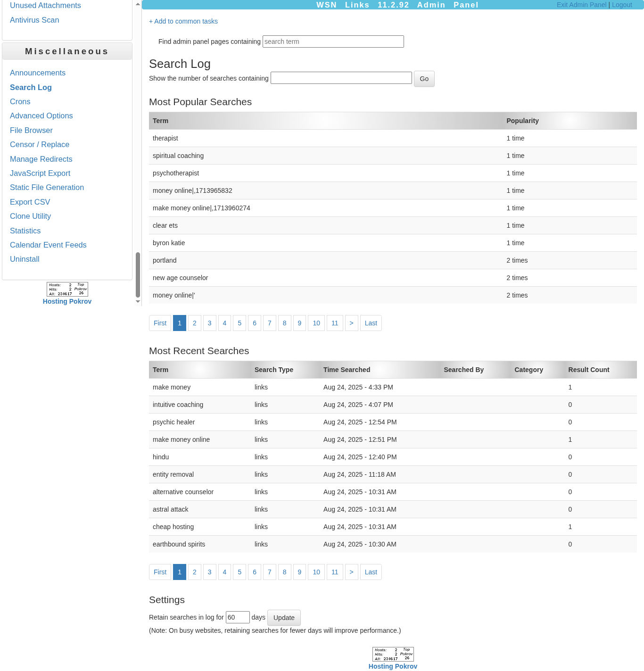Click the Logout link

click(x=622, y=5)
